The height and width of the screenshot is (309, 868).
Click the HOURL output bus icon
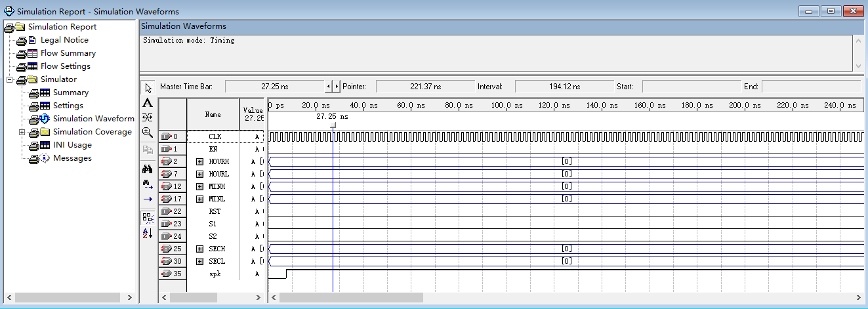[166, 174]
